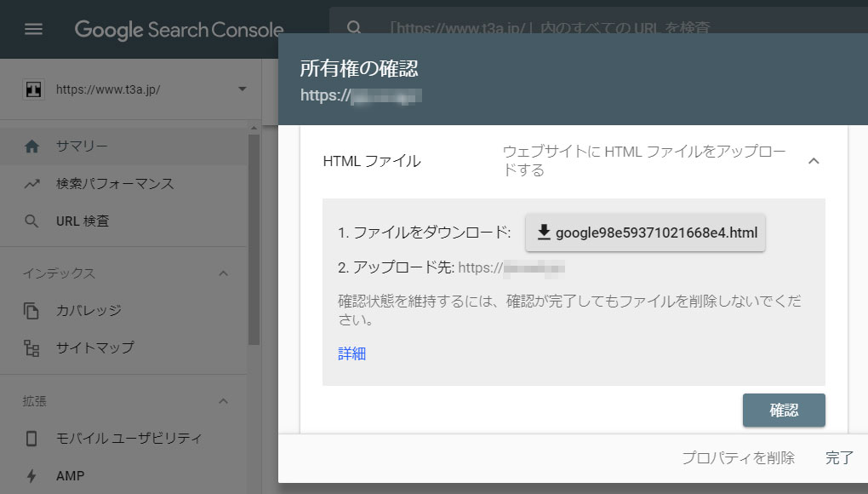868x494 pixels.
Task: Click the t3a.jp property favicon
Action: pyautogui.click(x=33, y=89)
